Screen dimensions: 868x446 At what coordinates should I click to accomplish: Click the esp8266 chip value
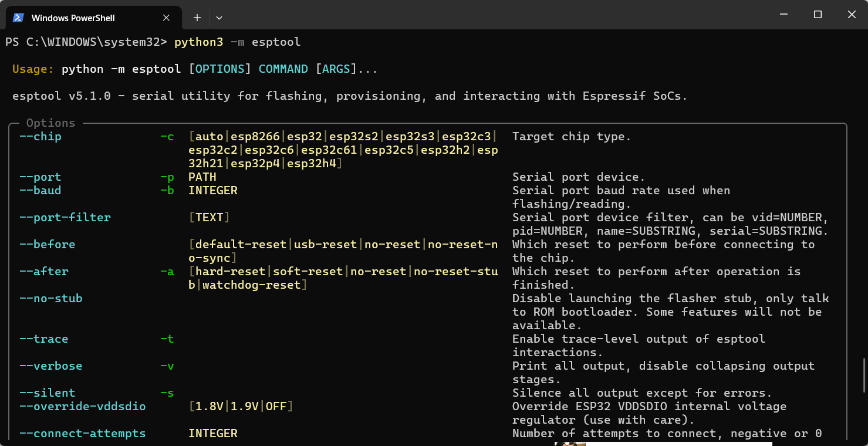pyautogui.click(x=255, y=137)
